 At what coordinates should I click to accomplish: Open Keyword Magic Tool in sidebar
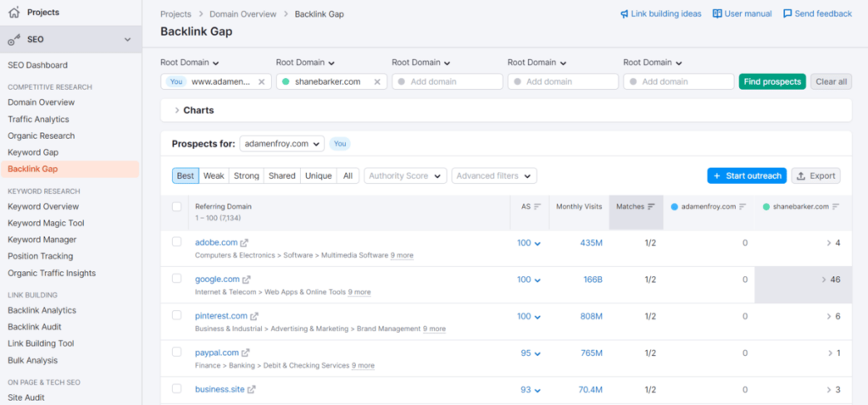46,223
